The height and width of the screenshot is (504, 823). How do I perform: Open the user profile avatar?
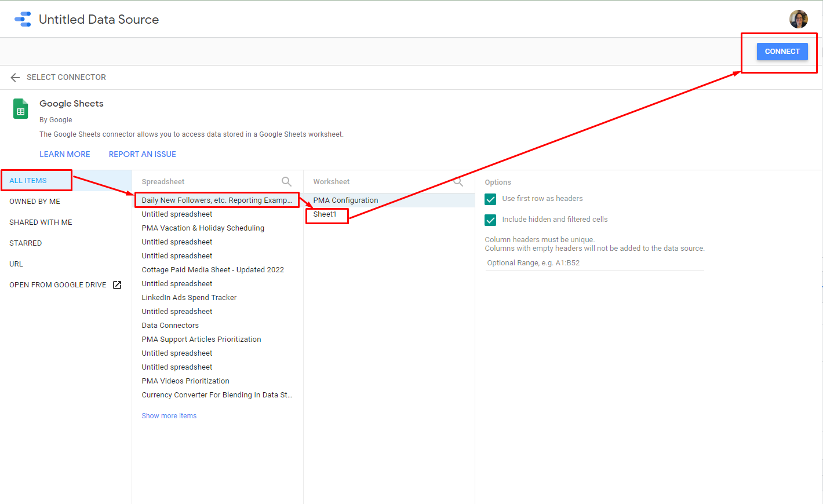click(x=798, y=19)
